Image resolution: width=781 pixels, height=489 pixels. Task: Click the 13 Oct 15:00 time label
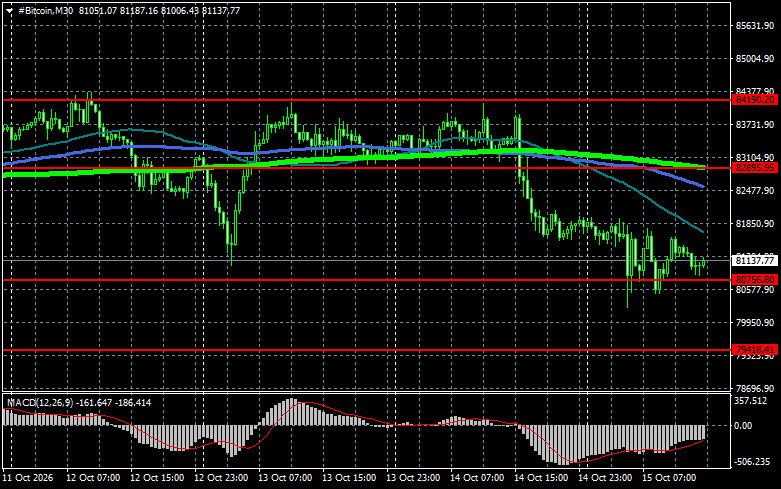[x=349, y=478]
